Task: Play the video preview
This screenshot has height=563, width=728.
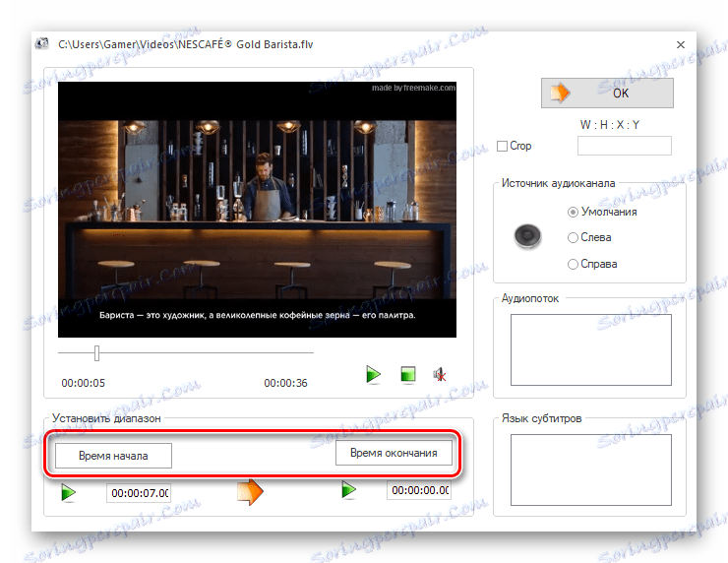Action: click(x=373, y=374)
